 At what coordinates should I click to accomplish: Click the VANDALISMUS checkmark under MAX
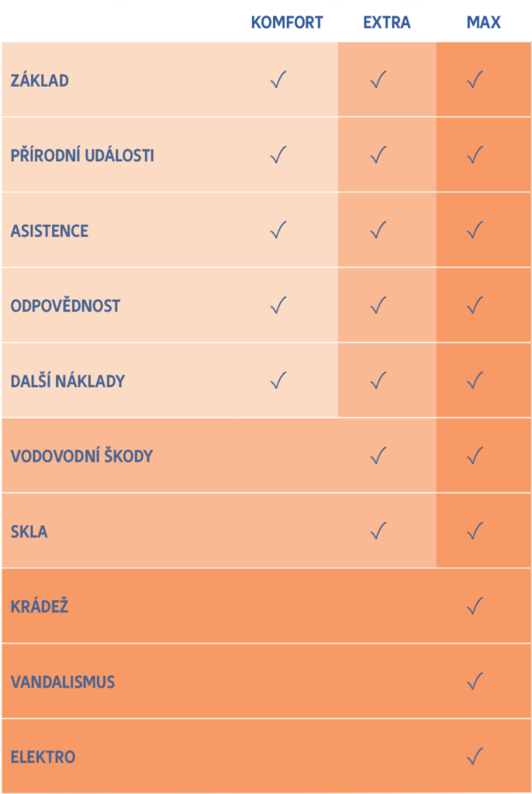[475, 681]
